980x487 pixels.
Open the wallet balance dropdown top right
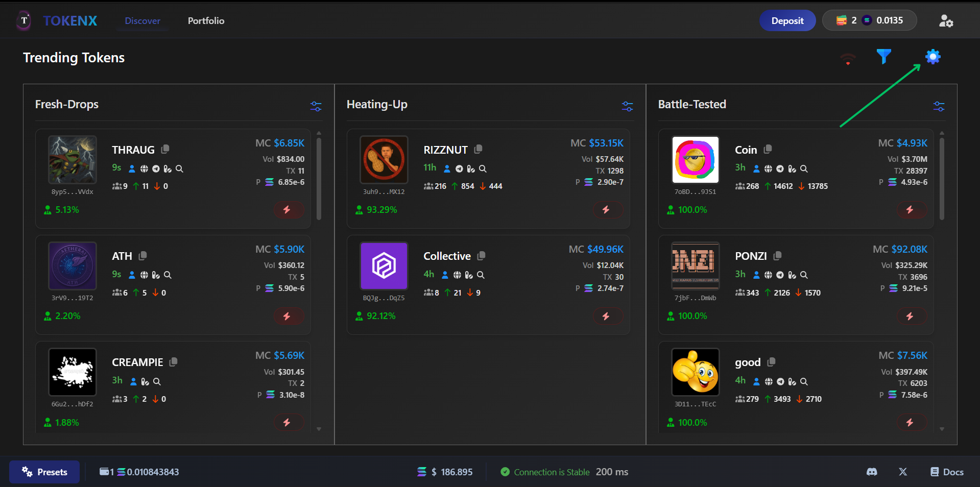[x=869, y=20]
